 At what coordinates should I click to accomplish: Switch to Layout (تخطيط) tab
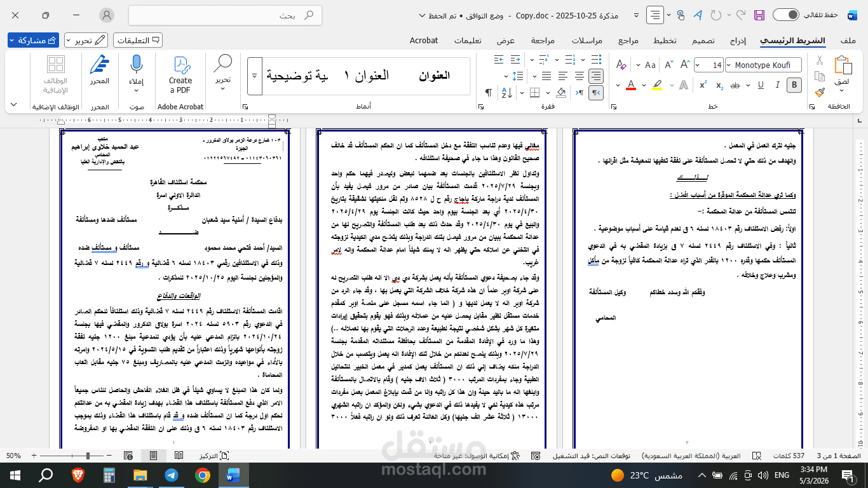[665, 40]
